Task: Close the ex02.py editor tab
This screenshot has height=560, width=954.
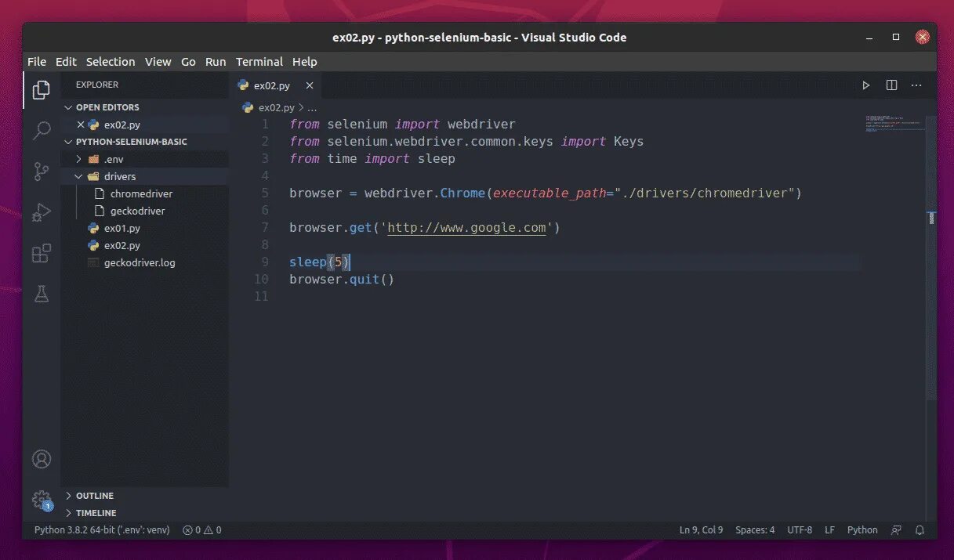Action: point(310,85)
